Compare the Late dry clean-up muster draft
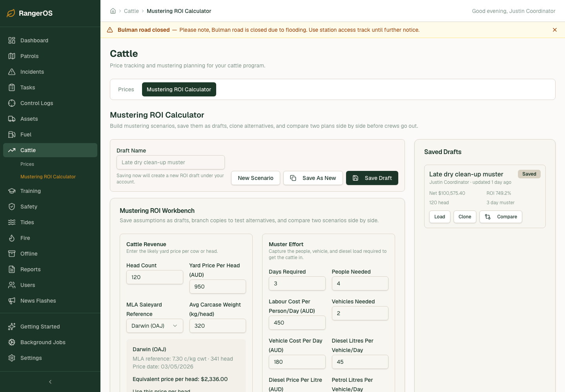The width and height of the screenshot is (565, 392). [501, 217]
